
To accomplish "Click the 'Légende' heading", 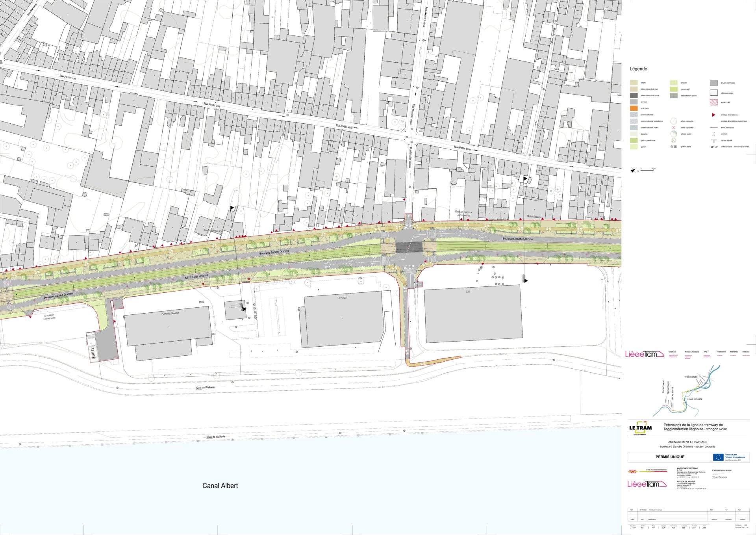I will coord(638,69).
